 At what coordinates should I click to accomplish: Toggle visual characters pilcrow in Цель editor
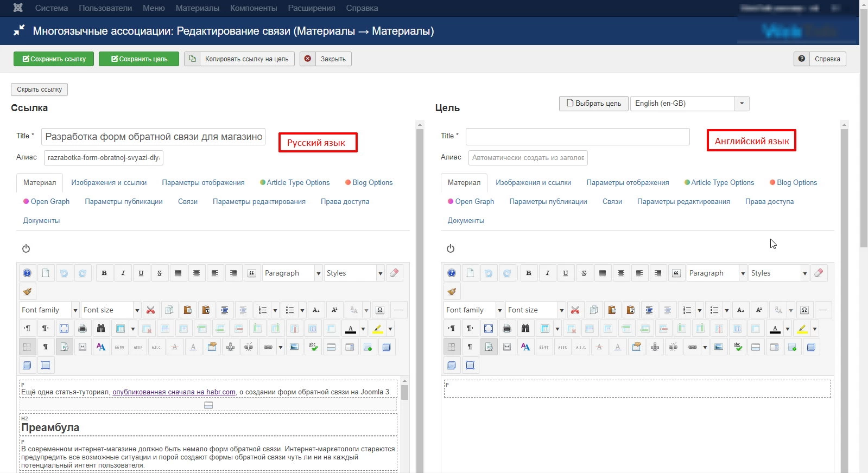pos(470,347)
